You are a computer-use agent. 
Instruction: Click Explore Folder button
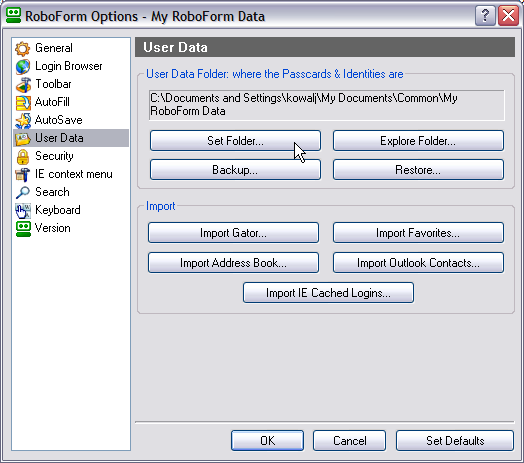pos(418,141)
